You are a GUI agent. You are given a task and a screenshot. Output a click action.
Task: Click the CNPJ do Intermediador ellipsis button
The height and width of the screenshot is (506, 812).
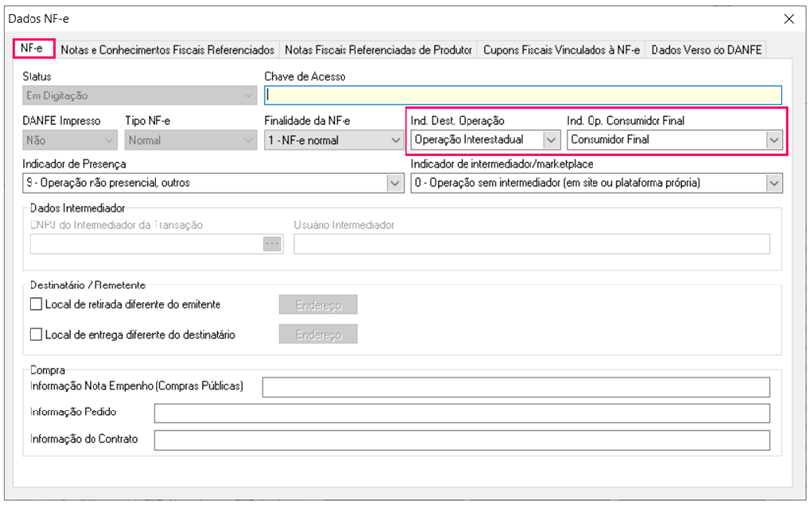pos(272,244)
